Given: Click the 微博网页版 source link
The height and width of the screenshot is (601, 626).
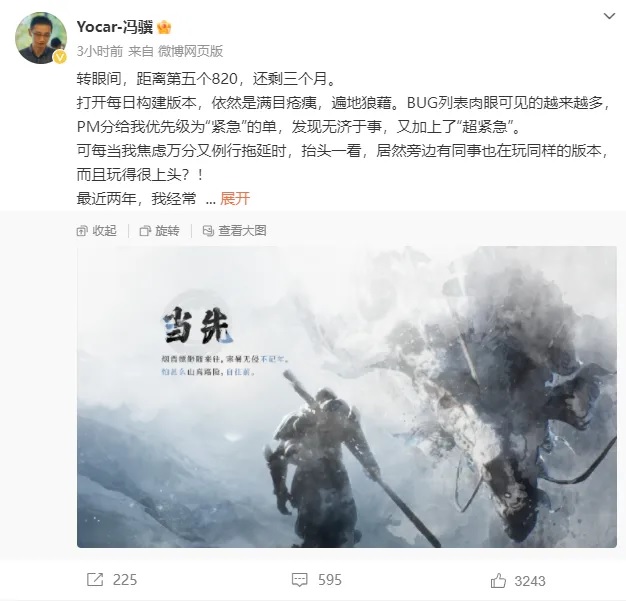Looking at the screenshot, I should click(190, 51).
